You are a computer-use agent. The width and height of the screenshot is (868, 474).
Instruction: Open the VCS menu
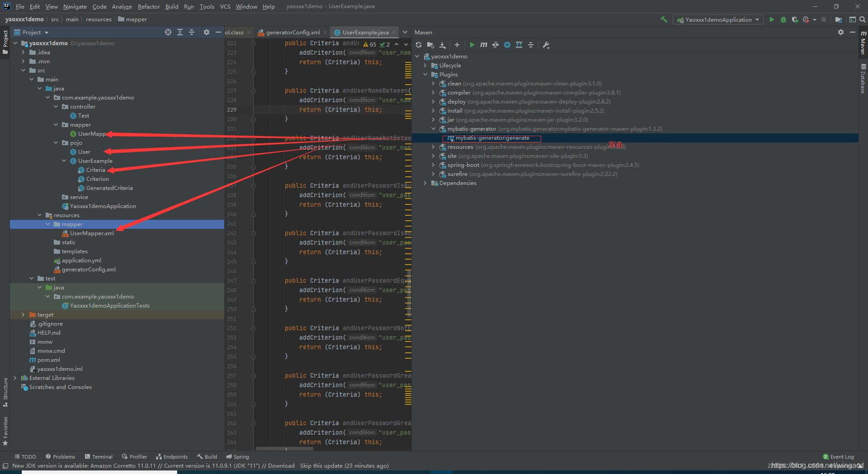(225, 6)
